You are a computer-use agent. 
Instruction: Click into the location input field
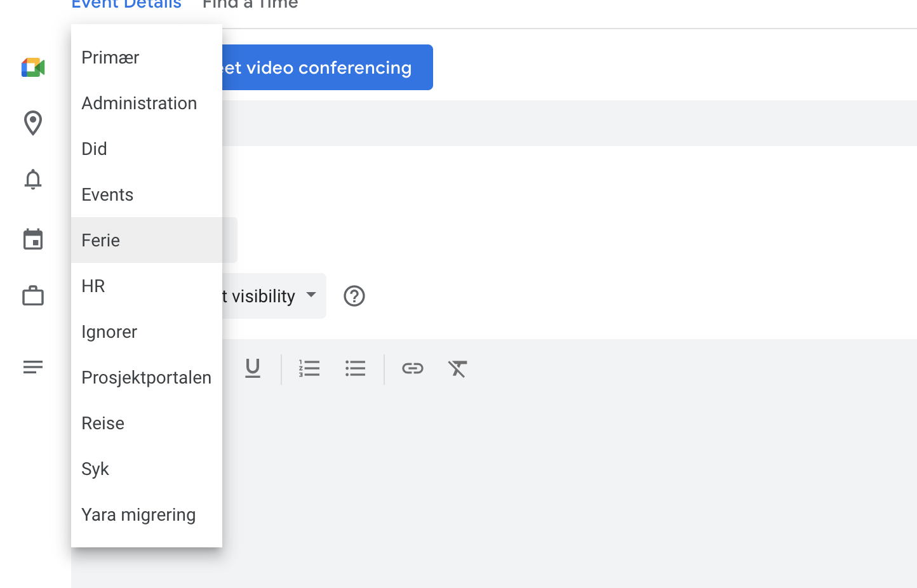tap(570, 123)
